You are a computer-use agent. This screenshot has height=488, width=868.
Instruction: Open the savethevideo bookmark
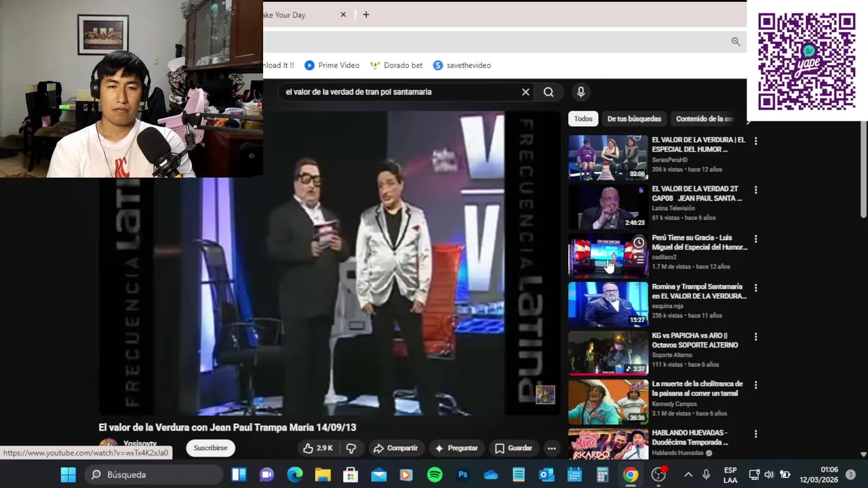click(x=462, y=65)
